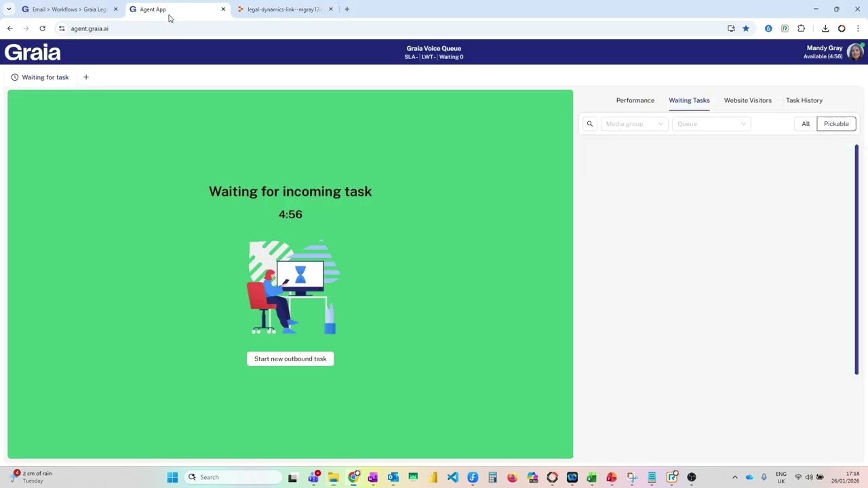Open Firefox from the taskbar
This screenshot has height=488, width=868.
[512, 477]
